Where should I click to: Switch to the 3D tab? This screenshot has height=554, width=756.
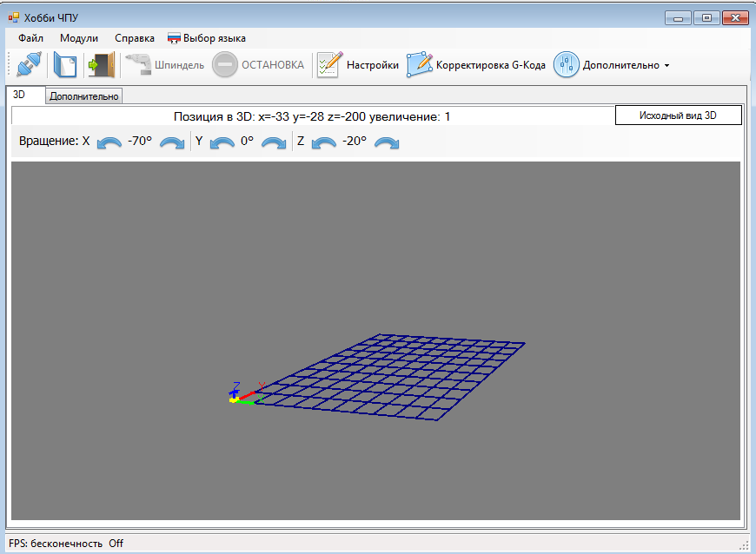[x=25, y=95]
